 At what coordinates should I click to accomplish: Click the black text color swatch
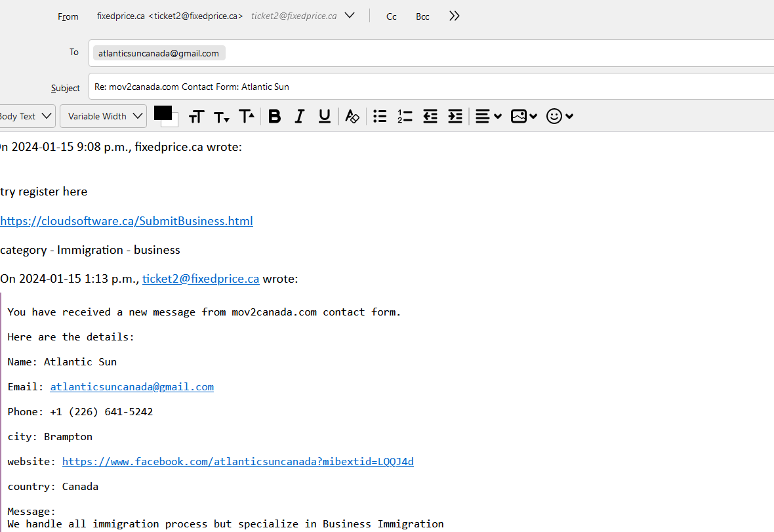(x=163, y=113)
